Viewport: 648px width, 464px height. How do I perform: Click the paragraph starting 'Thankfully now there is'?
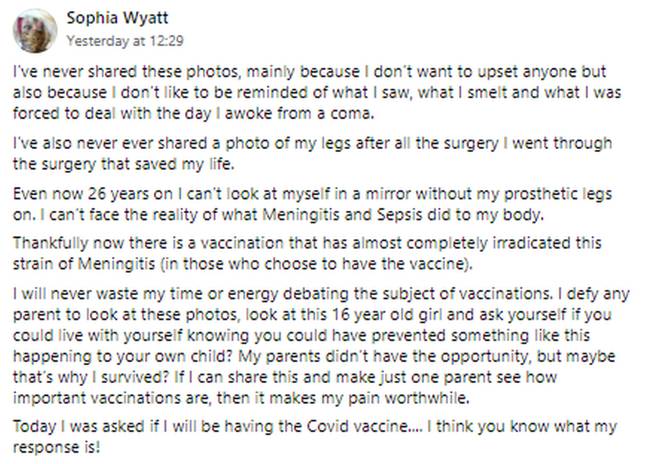[x=307, y=253]
